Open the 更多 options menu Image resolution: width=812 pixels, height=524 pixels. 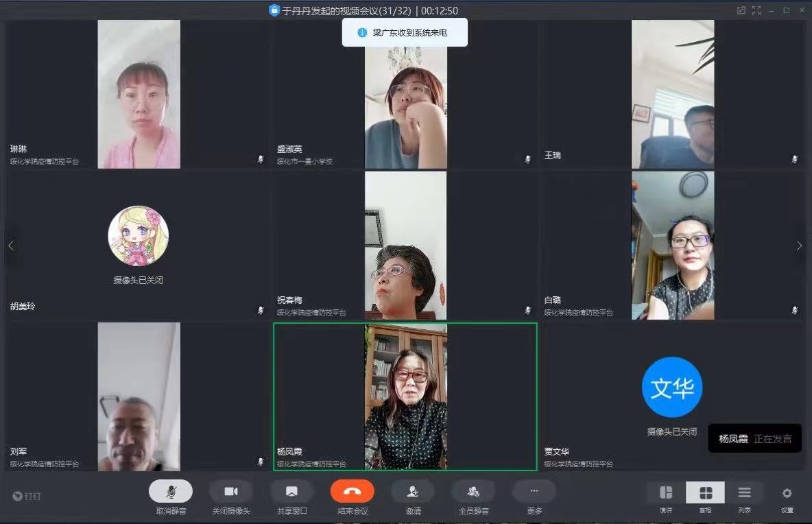point(534,491)
